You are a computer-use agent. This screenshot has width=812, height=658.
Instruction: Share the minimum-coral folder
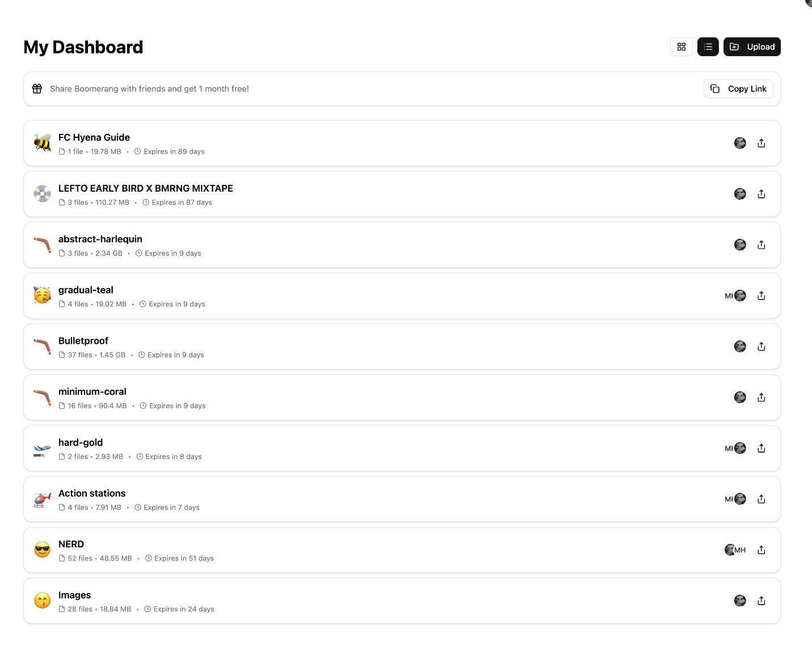click(761, 397)
